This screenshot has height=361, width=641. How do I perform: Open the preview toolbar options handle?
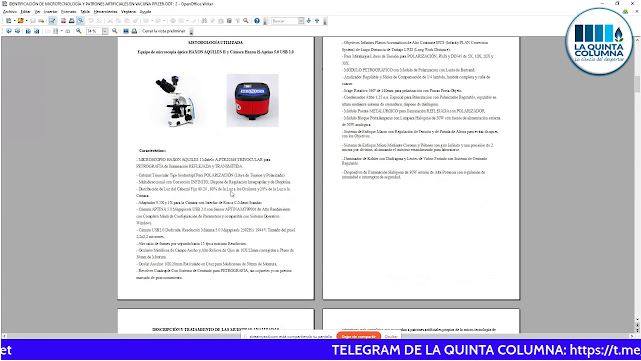click(x=191, y=31)
